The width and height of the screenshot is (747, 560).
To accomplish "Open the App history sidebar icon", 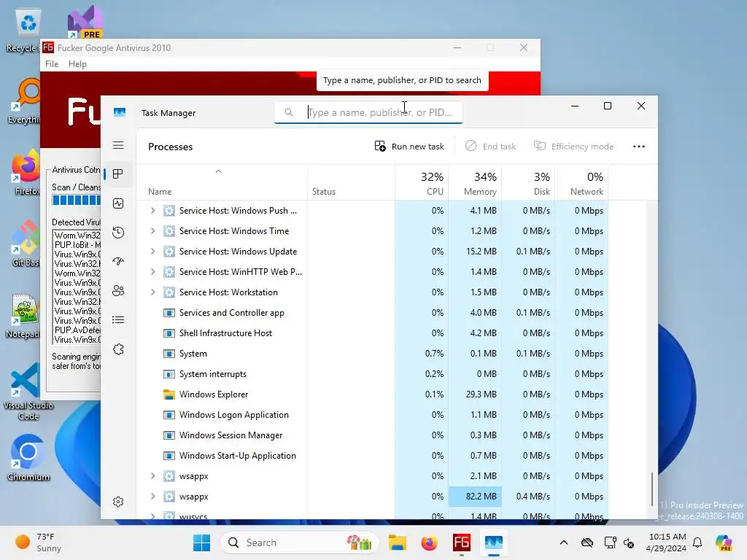I will [118, 233].
